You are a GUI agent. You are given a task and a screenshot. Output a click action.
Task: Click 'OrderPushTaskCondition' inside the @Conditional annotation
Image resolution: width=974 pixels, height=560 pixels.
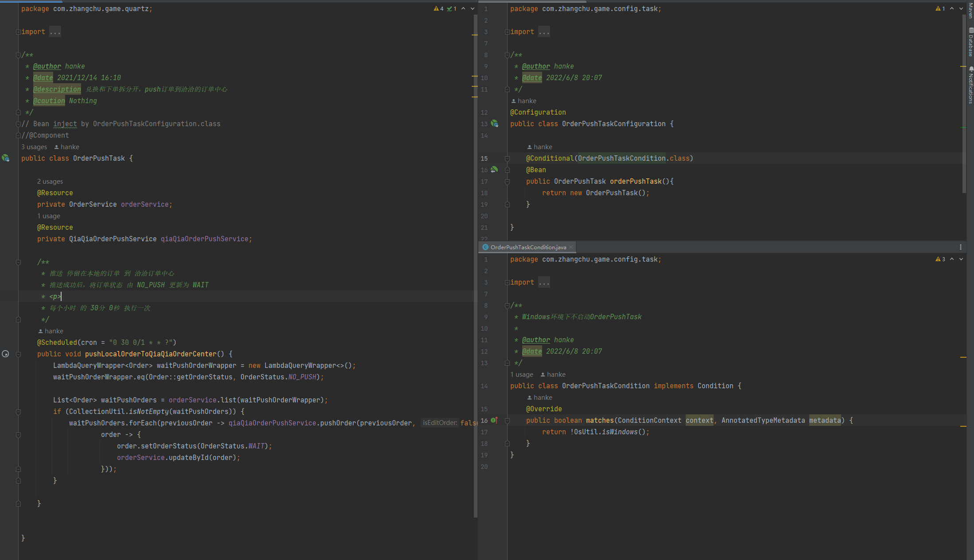point(621,158)
